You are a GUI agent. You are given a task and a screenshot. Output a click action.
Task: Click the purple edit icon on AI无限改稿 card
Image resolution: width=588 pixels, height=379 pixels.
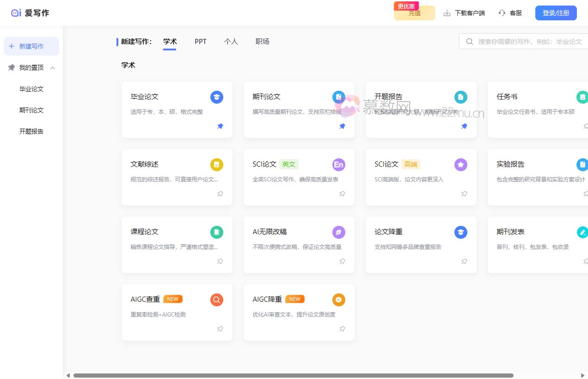pos(338,232)
